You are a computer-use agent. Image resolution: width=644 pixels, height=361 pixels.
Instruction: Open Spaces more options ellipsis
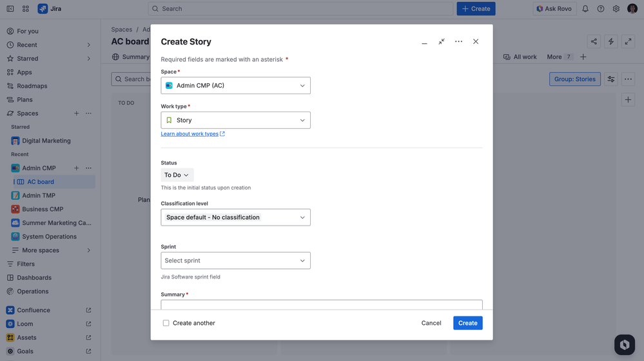tap(89, 113)
